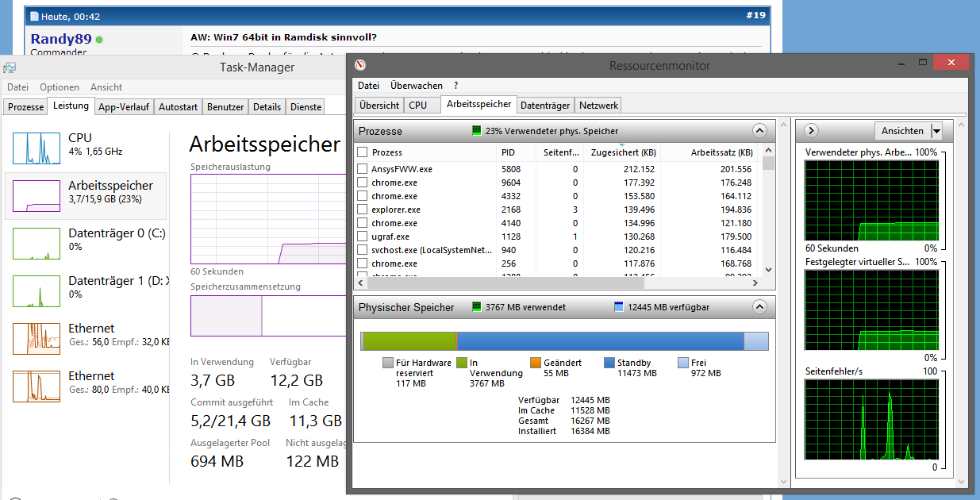Tick checkbox for ugraf.exe
Screen dimensions: 980x500
click(x=363, y=237)
